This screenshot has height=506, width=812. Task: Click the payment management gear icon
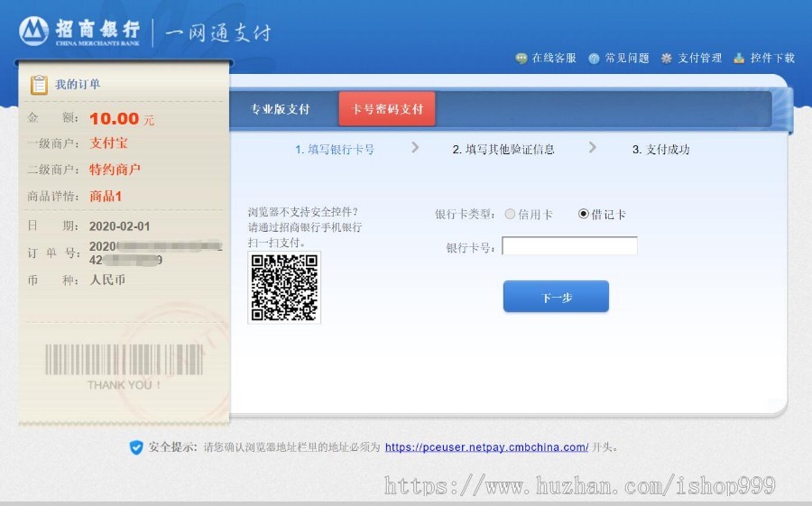667,59
